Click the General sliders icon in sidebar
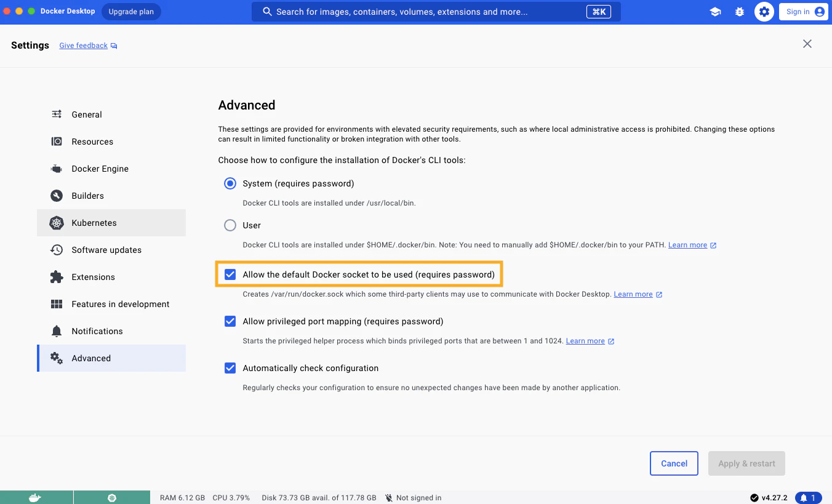The image size is (832, 504). (57, 114)
